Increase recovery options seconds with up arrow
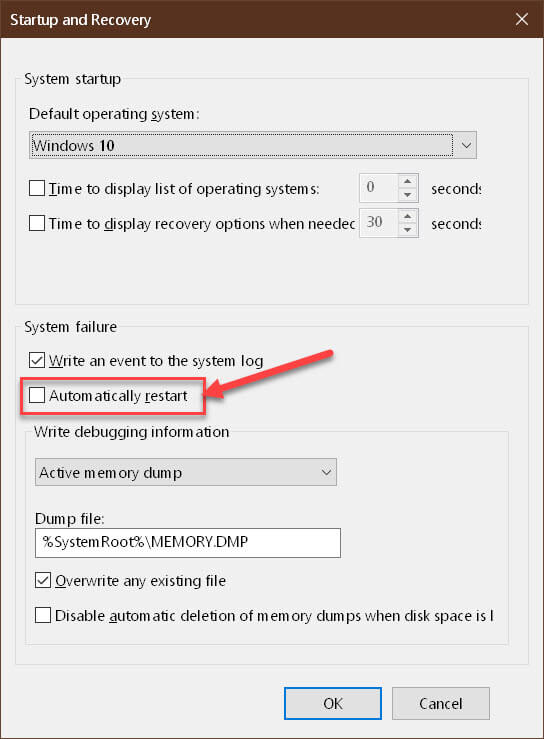 coord(408,216)
